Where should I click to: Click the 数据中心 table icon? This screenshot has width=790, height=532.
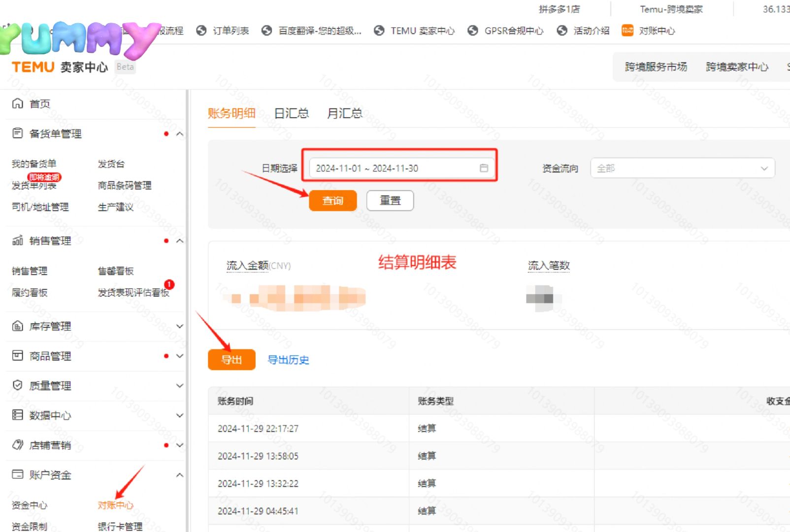(x=18, y=415)
